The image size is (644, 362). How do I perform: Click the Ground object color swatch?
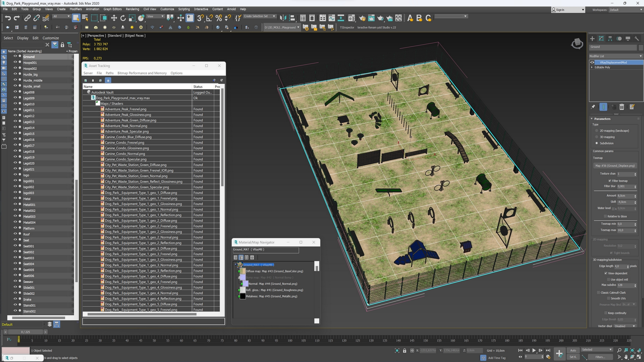point(640,47)
